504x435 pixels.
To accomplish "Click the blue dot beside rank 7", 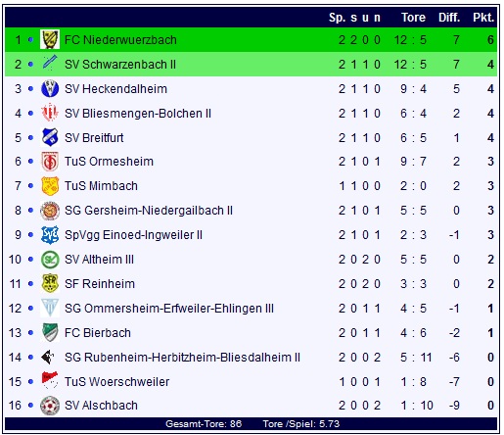I will point(30,186).
